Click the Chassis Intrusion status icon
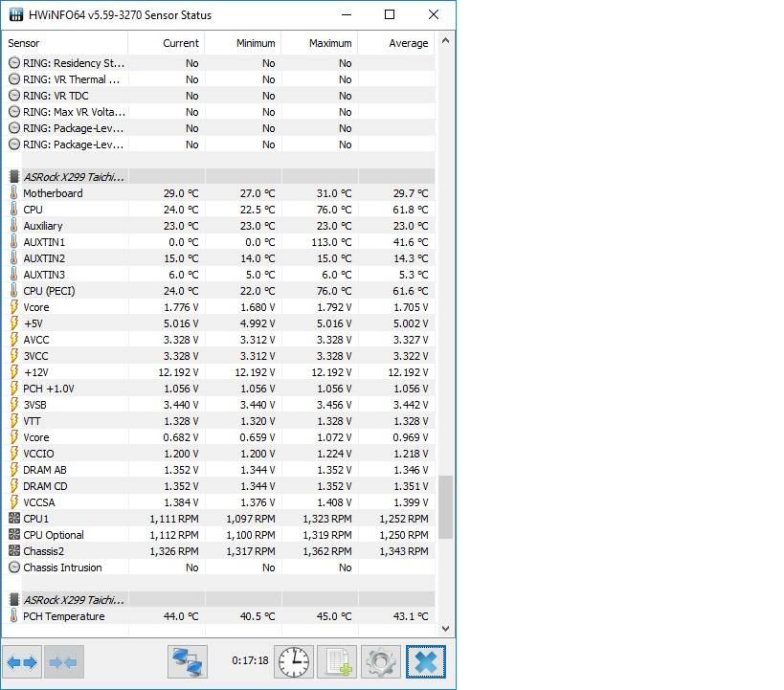784x690 pixels. pos(14,568)
